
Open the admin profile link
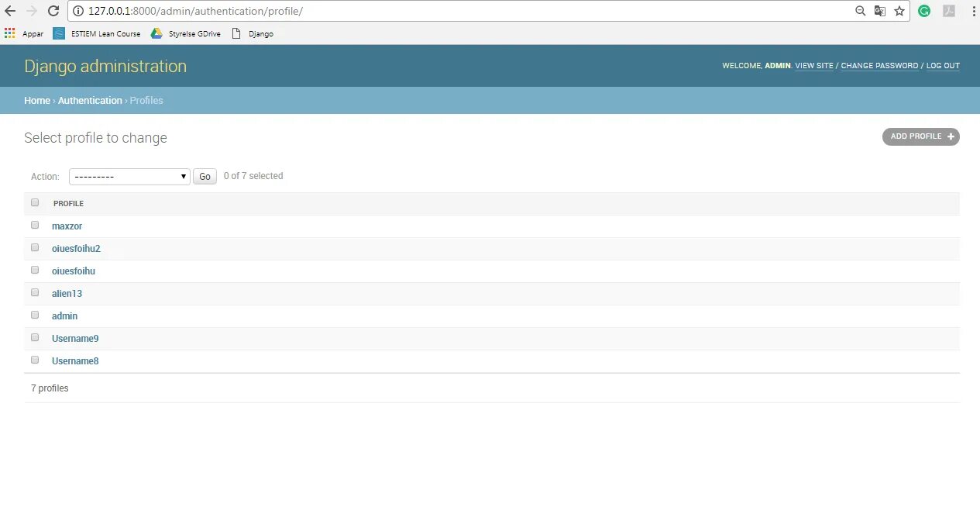coord(64,316)
